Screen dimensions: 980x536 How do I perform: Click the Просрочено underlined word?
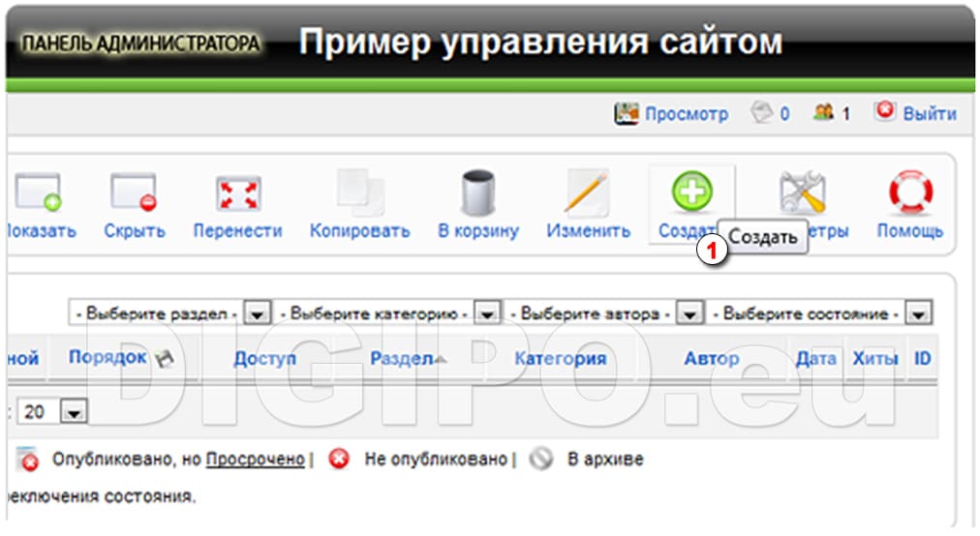tap(256, 460)
